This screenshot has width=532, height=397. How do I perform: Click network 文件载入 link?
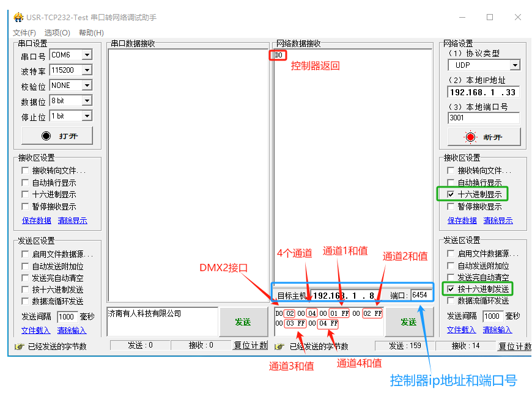pos(462,329)
